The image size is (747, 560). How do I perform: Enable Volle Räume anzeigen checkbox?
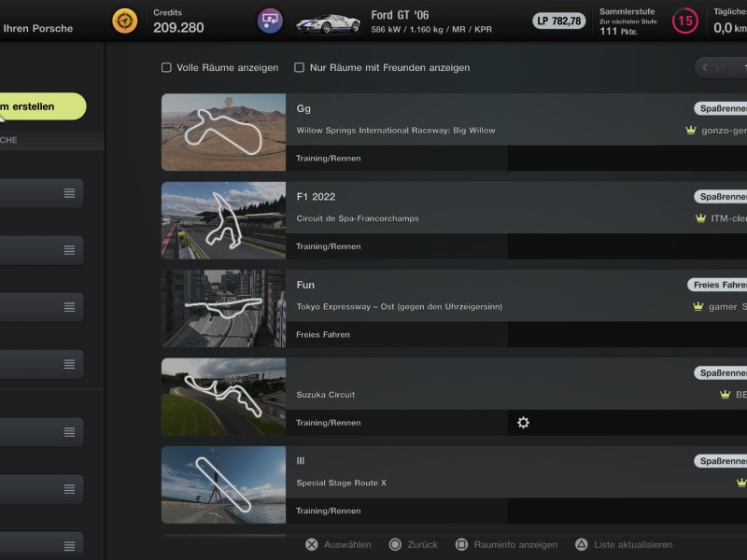point(166,68)
